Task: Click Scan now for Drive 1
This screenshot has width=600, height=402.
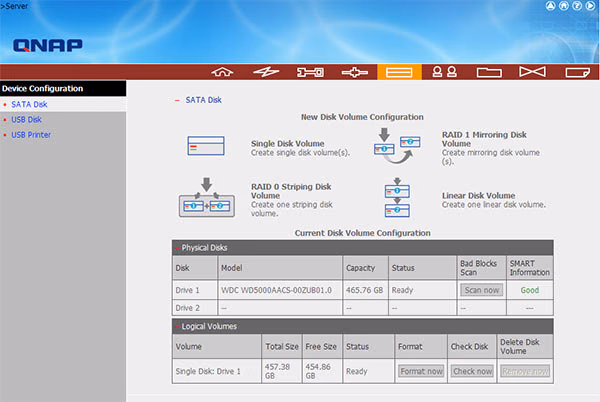Action: coord(482,290)
